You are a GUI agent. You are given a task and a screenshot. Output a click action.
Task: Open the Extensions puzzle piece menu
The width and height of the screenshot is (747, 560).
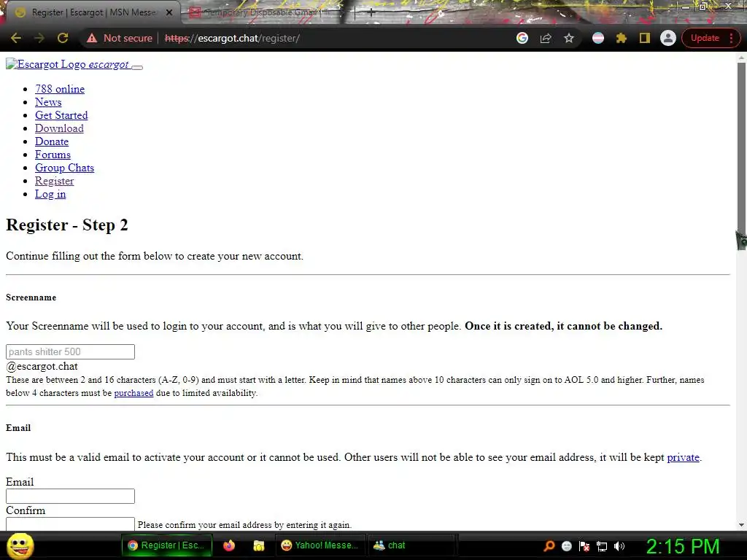[x=622, y=38]
